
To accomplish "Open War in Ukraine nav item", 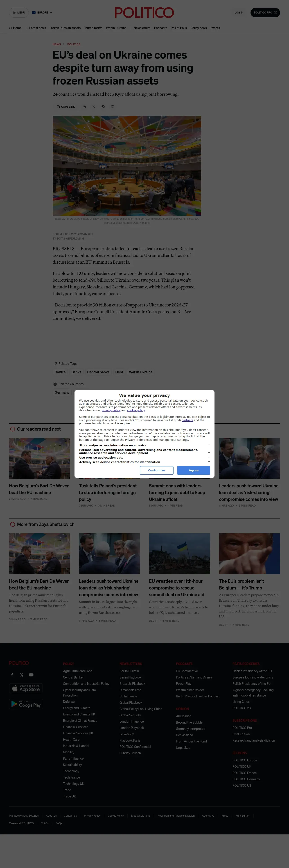I will tap(116, 28).
